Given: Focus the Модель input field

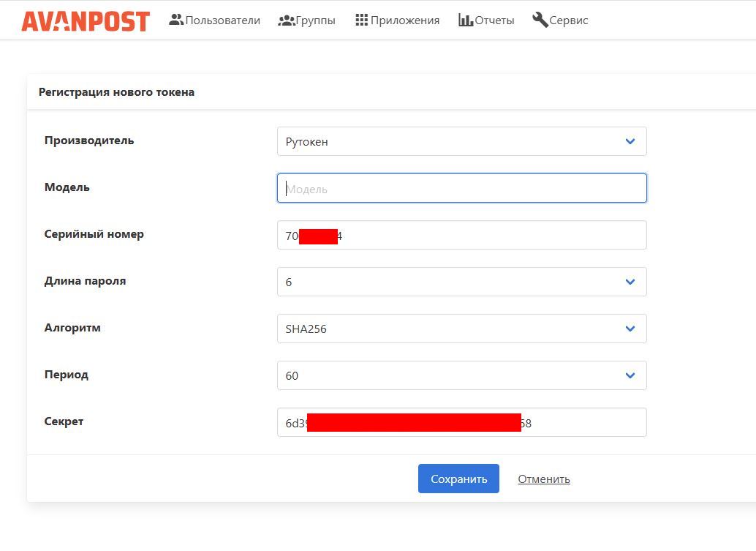Looking at the screenshot, I should click(462, 188).
